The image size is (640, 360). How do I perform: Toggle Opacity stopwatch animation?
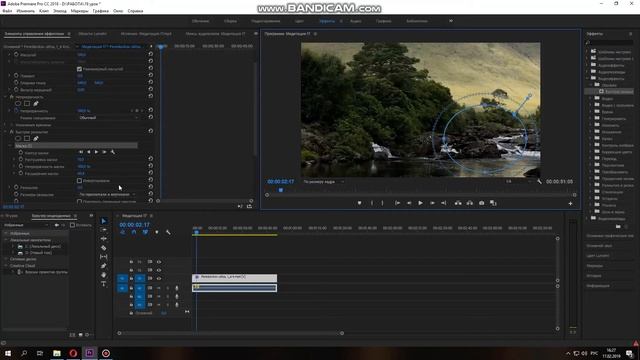(x=16, y=111)
